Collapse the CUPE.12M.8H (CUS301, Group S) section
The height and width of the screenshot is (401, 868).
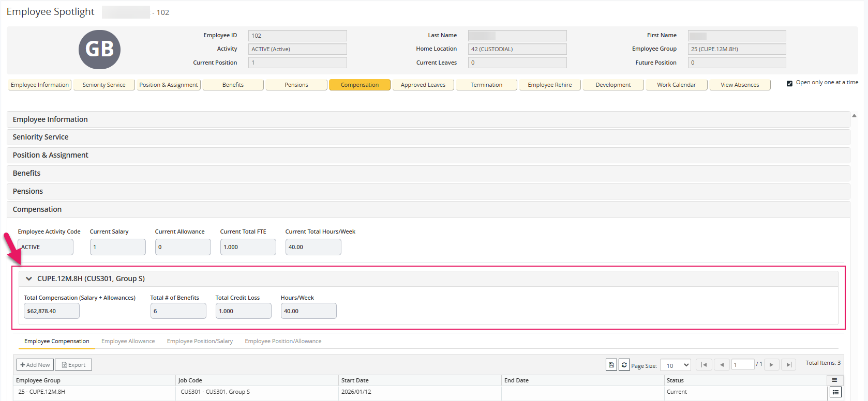click(x=29, y=279)
